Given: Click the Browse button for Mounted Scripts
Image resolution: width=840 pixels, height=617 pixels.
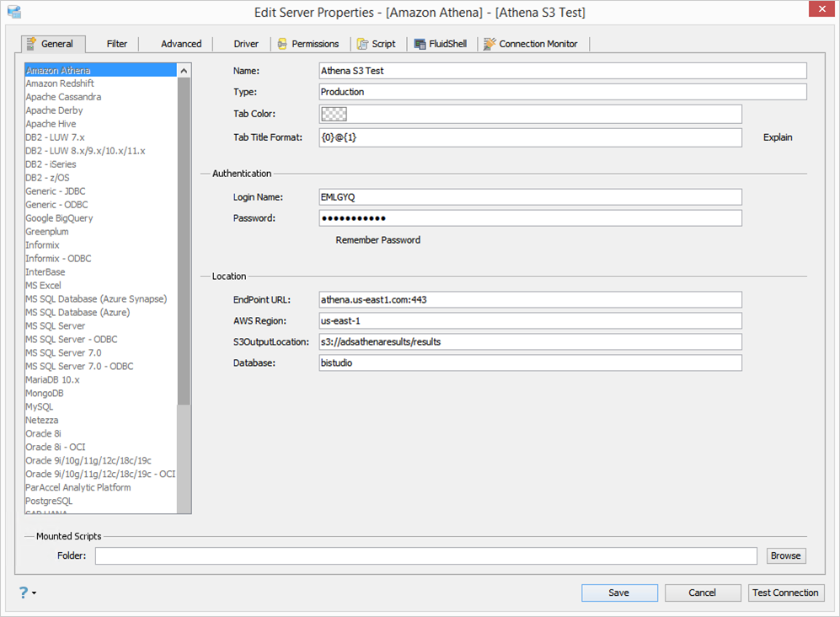Looking at the screenshot, I should [x=785, y=555].
